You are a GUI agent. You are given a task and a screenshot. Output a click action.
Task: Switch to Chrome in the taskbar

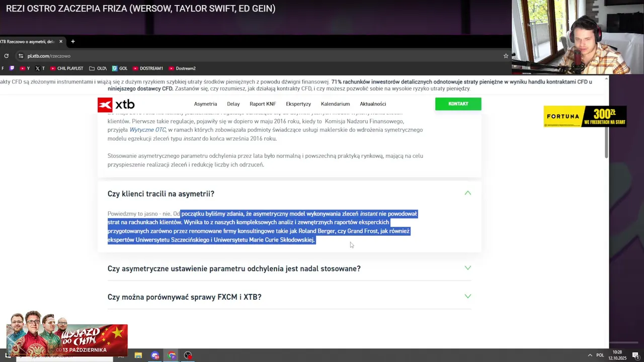[172, 355]
